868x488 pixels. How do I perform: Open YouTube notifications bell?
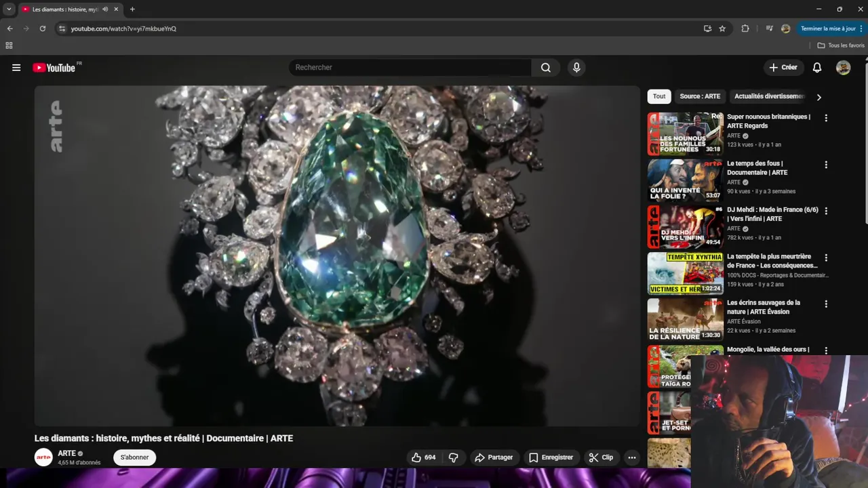point(817,68)
